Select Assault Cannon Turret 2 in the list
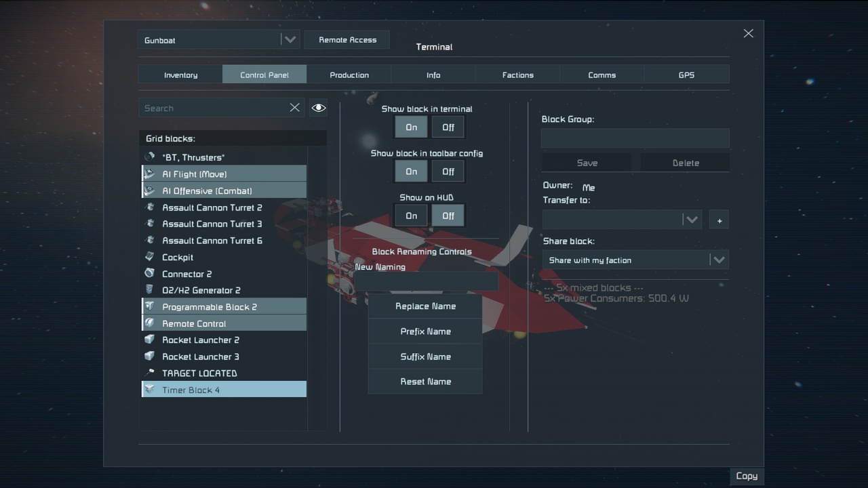The image size is (868, 488). (224, 207)
